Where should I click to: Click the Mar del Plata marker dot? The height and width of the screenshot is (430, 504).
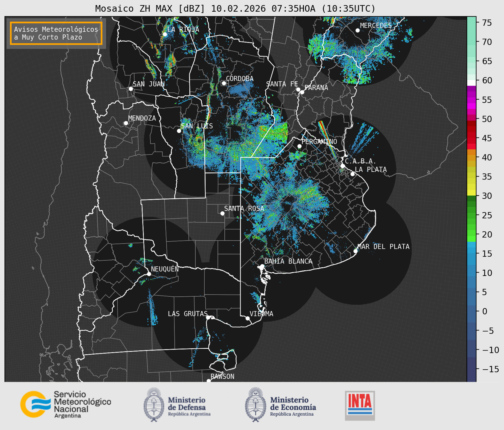point(356,251)
